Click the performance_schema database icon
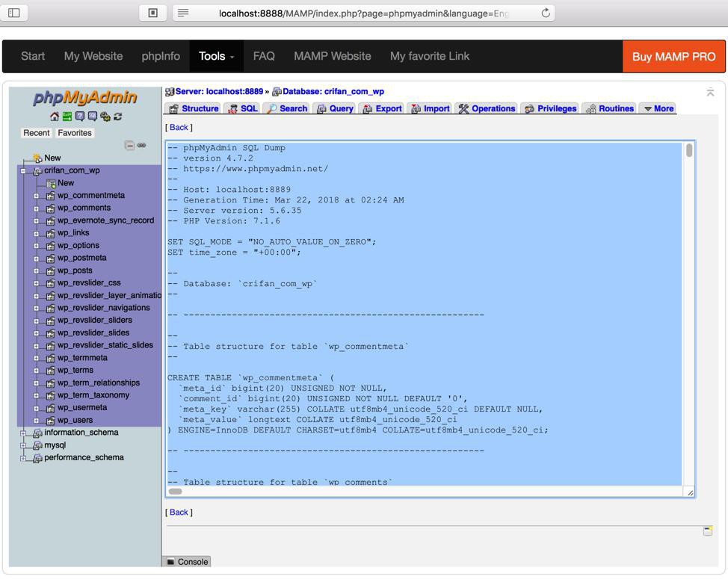This screenshot has height=579, width=728. (37, 459)
